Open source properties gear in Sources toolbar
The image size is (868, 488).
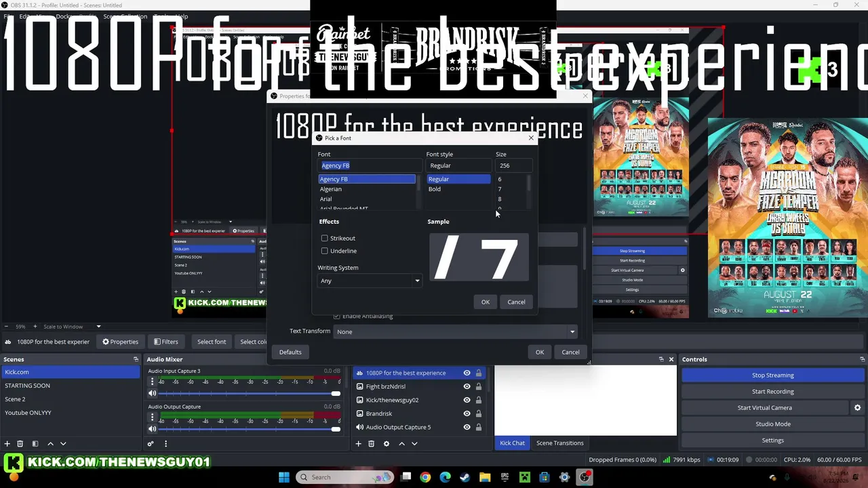coord(387,443)
